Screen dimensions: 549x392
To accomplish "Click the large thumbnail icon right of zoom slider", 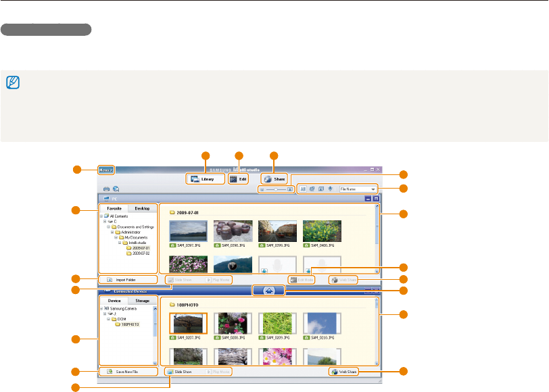I will (290, 189).
